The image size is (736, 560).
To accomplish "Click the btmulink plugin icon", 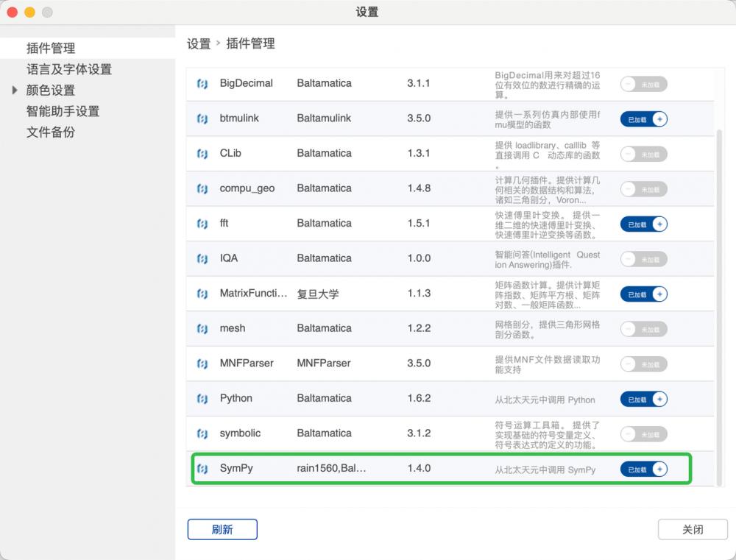I will pyautogui.click(x=202, y=118).
